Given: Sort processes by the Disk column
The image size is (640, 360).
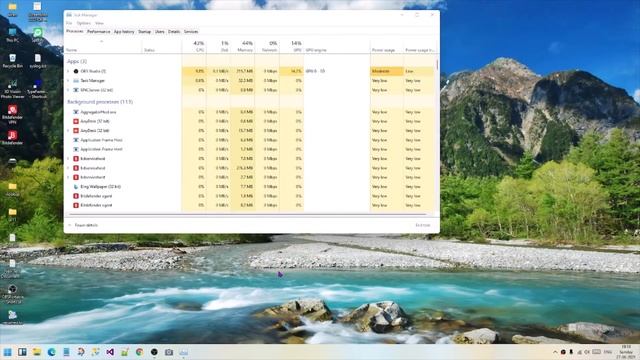Looking at the screenshot, I should (218, 46).
